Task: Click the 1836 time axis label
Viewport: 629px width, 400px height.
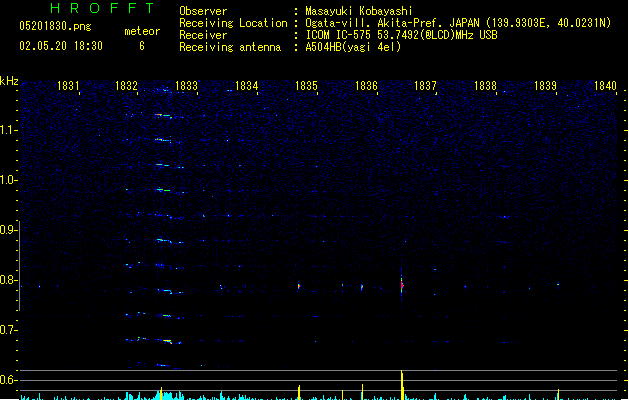Action: tap(366, 86)
